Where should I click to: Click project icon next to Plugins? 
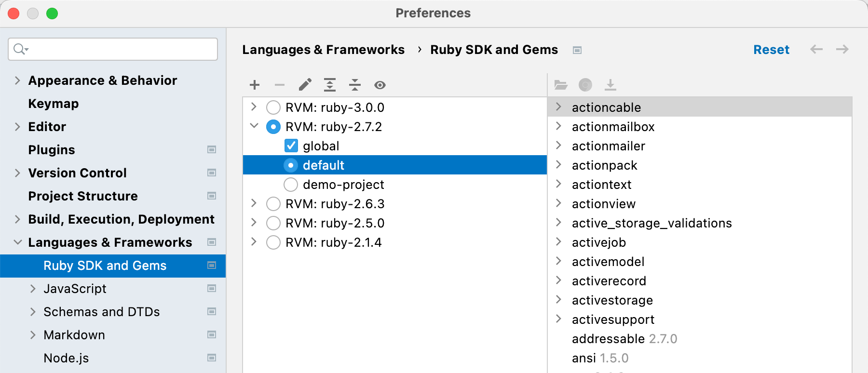[x=212, y=150]
